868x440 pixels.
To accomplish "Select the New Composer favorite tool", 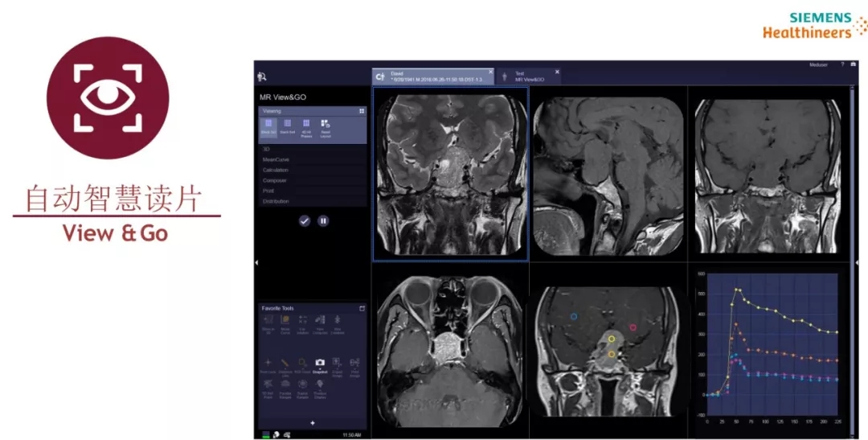I will point(320,325).
